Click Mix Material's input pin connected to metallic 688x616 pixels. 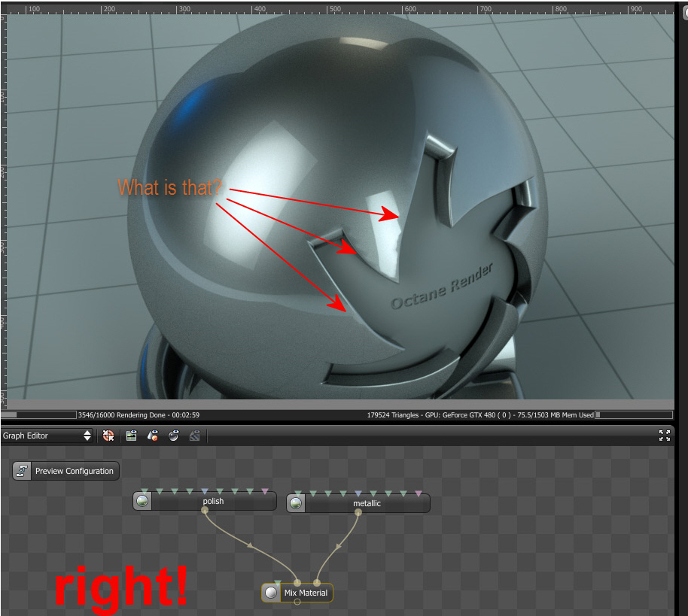pyautogui.click(x=317, y=583)
